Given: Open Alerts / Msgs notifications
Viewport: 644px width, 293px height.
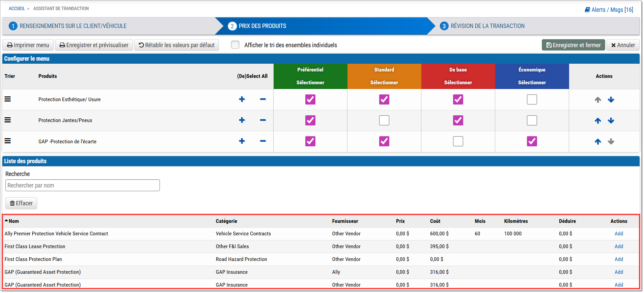Looking at the screenshot, I should click(x=609, y=10).
